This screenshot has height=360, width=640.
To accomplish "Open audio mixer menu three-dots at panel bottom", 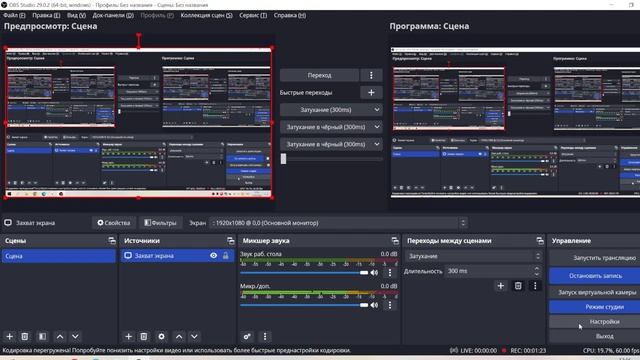I will click(x=265, y=336).
